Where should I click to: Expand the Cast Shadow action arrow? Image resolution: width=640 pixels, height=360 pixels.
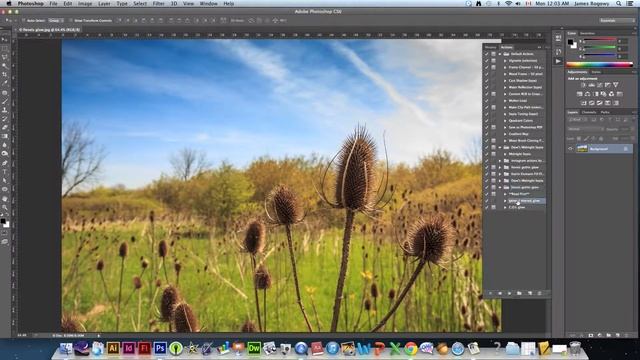[505, 80]
